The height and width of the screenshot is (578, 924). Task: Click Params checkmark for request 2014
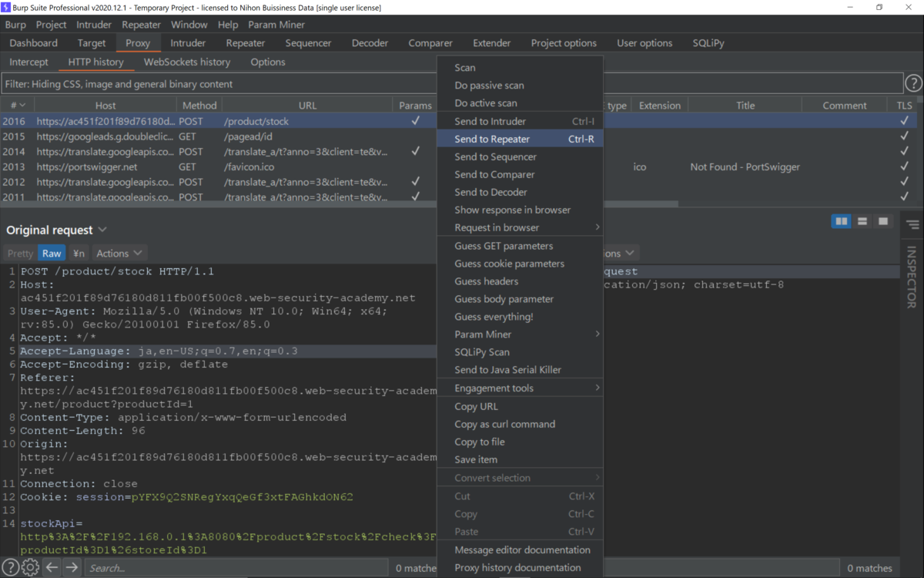[x=416, y=151]
